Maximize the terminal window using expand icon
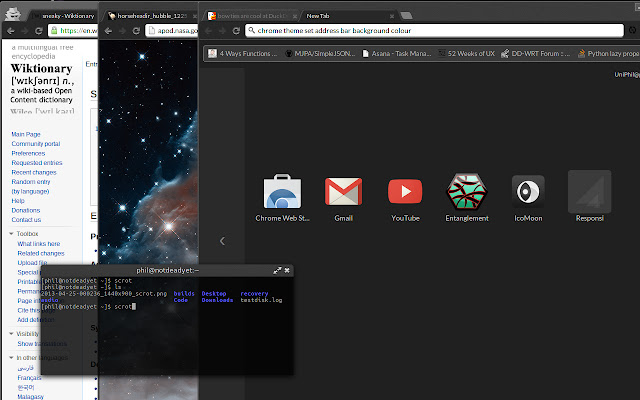Image resolution: width=640 pixels, height=400 pixels. (277, 270)
